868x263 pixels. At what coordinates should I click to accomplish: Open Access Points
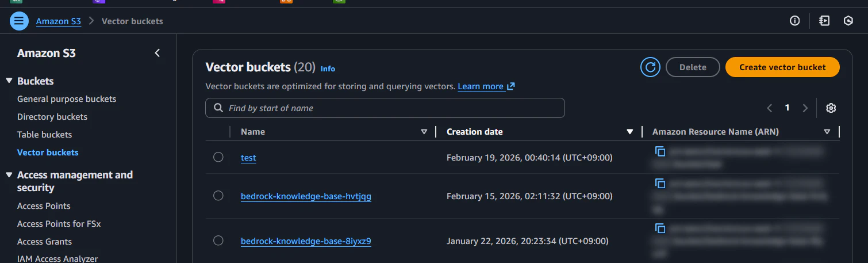point(44,206)
